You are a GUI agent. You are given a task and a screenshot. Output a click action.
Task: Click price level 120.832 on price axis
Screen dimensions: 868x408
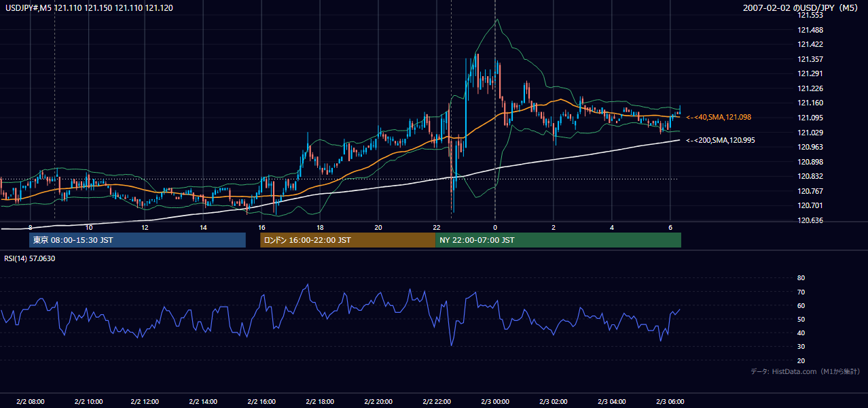coord(810,176)
